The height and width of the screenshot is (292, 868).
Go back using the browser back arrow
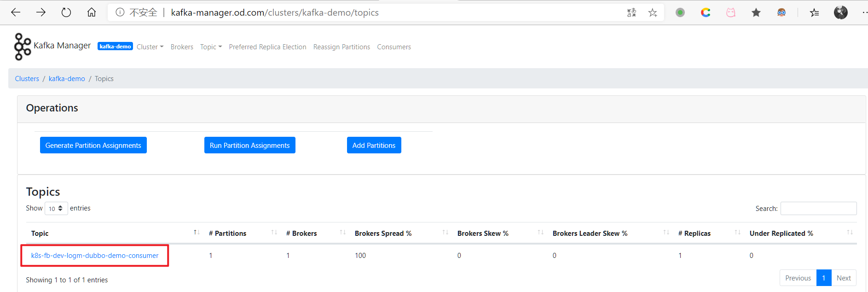(x=16, y=12)
